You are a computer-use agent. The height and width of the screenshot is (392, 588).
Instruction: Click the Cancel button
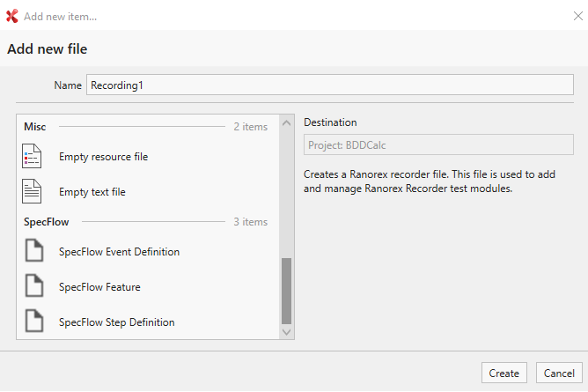point(559,373)
